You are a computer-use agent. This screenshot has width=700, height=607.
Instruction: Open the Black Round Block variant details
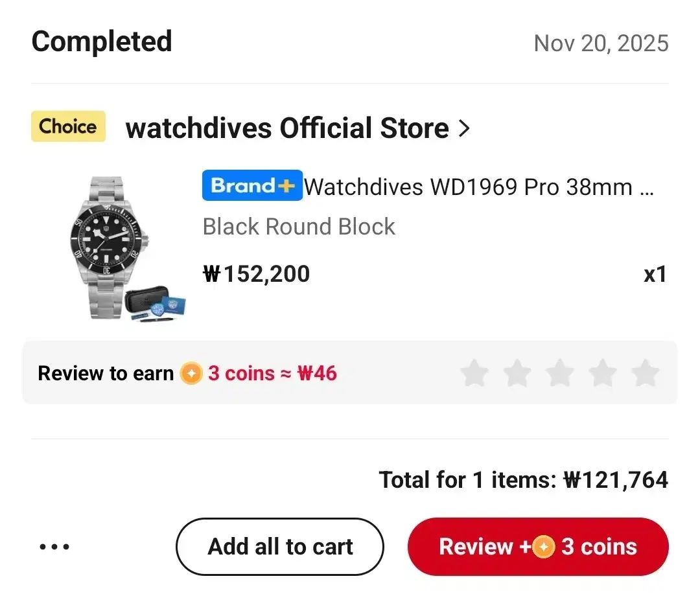point(299,227)
